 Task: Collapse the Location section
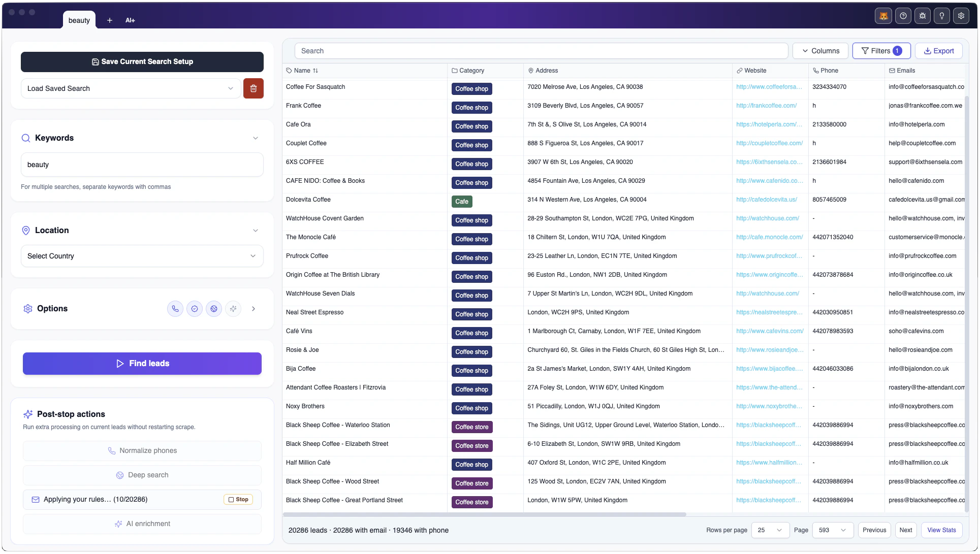click(x=256, y=231)
